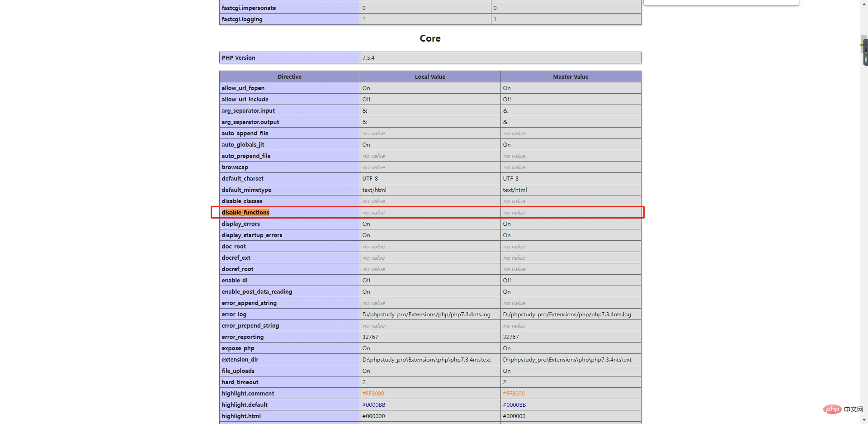Click the local error_log path value
868x424 pixels.
pos(426,314)
